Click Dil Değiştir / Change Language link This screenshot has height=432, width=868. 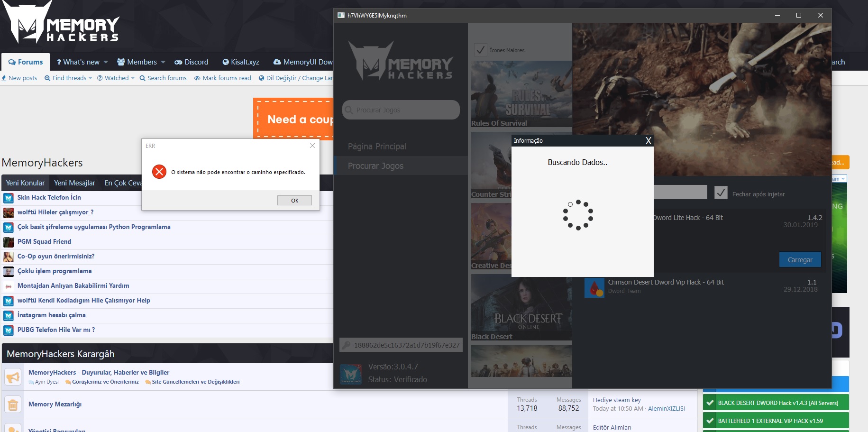pos(296,78)
